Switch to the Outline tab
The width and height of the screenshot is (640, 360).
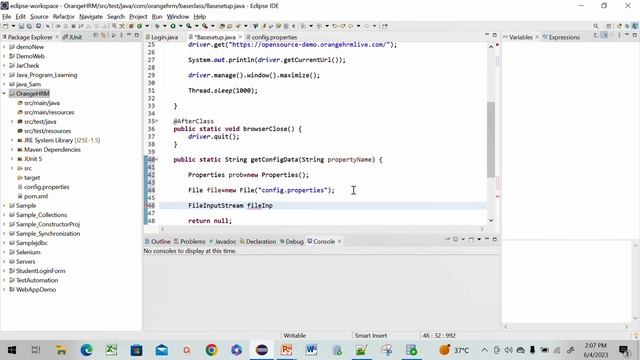[x=158, y=242]
